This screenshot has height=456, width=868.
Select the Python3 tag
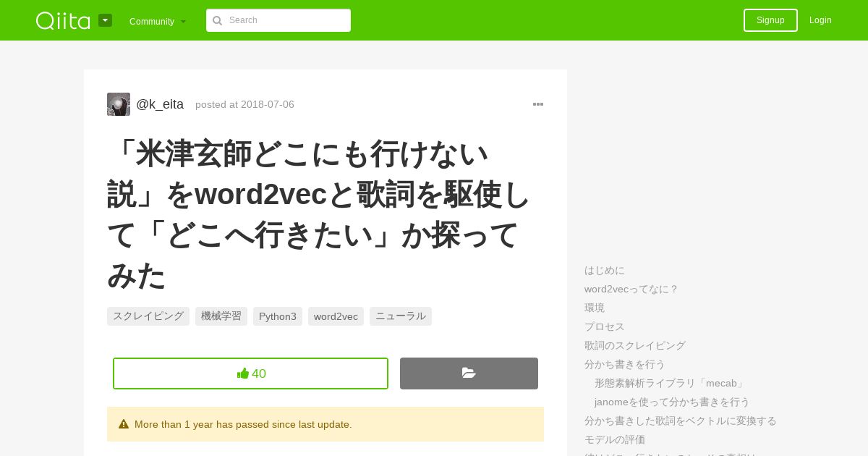(x=278, y=316)
